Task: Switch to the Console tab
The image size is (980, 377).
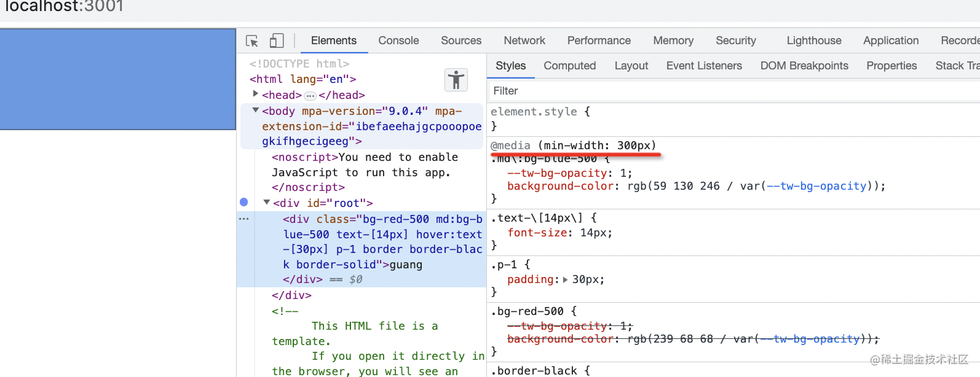Action: (x=398, y=41)
